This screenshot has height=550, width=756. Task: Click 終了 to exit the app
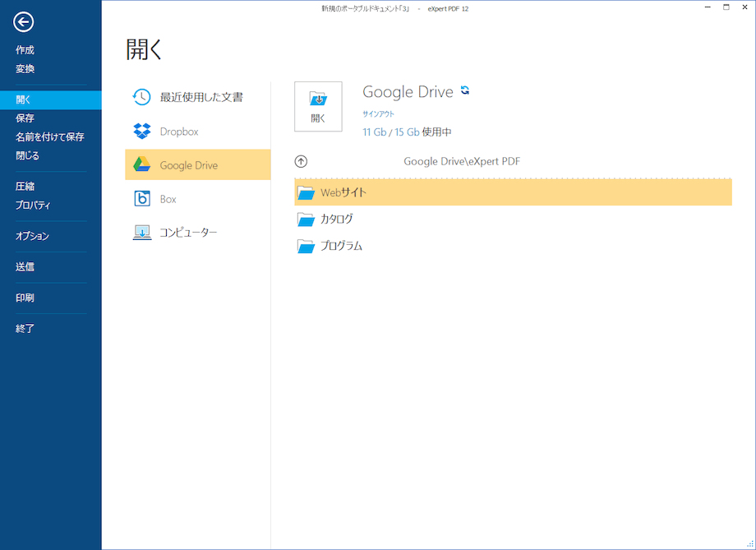25,329
